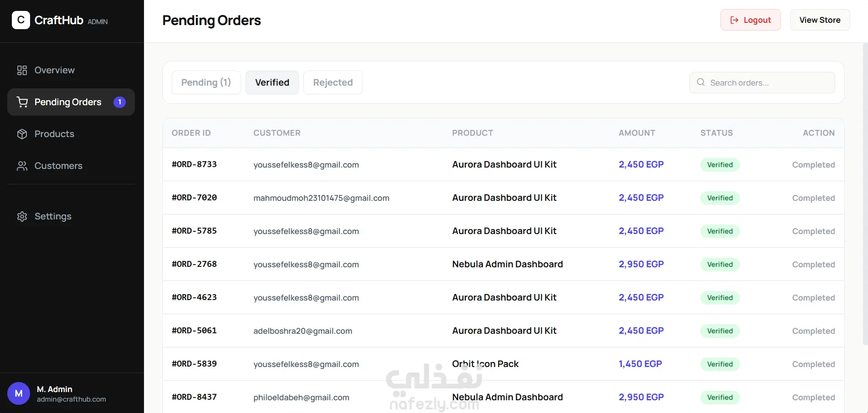Viewport: 868px width, 413px height.
Task: Click the search magnifier icon
Action: click(x=701, y=82)
